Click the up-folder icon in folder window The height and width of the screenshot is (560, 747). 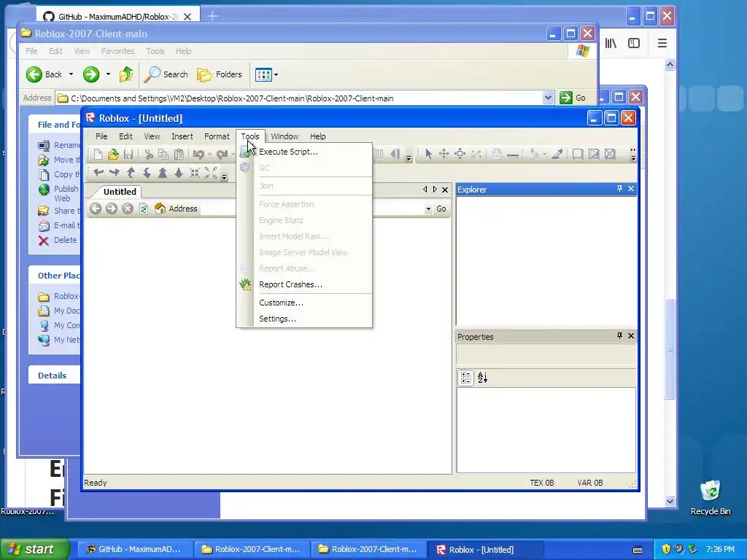[126, 74]
